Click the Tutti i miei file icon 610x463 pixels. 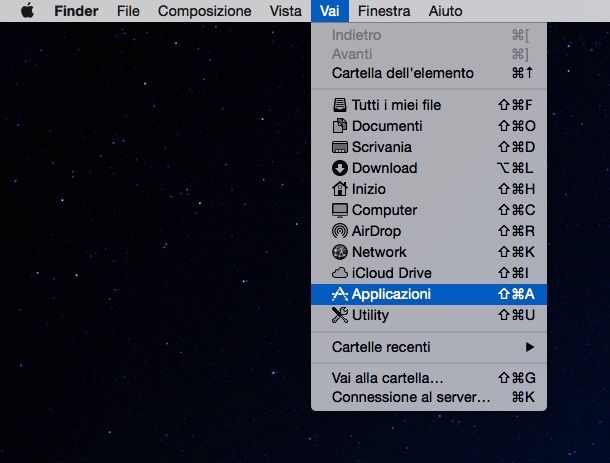340,105
